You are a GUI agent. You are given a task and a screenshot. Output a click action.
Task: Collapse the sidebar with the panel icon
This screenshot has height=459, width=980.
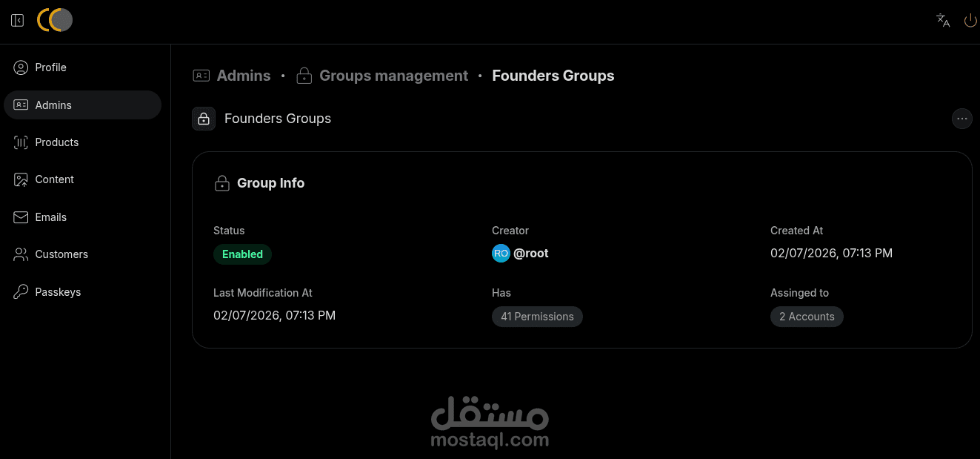(x=18, y=21)
